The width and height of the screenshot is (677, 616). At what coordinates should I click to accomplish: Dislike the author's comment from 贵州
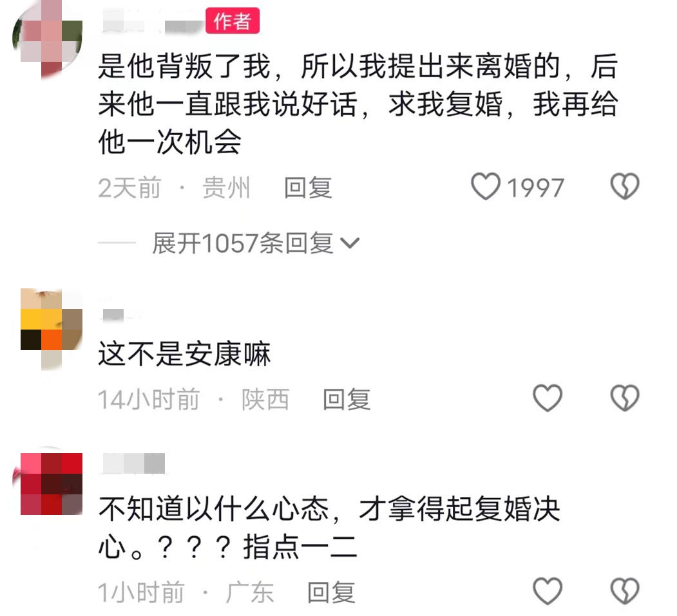624,187
